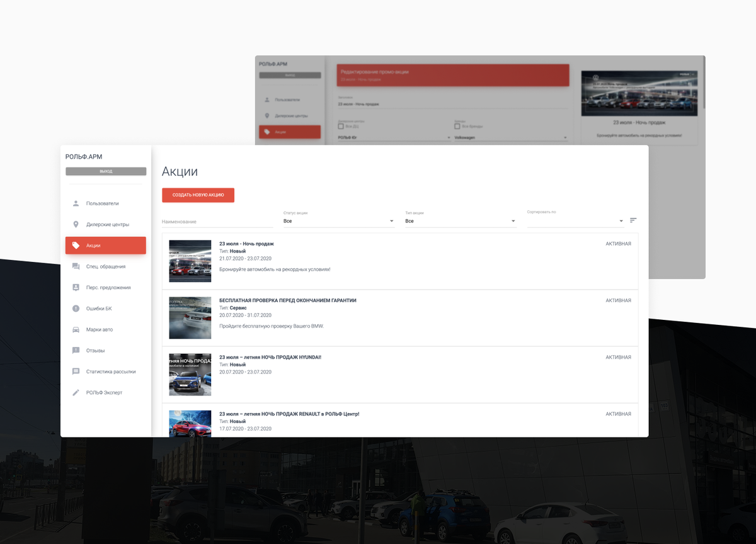Open the Тип акции dropdown
This screenshot has width=756, height=544.
pos(461,221)
